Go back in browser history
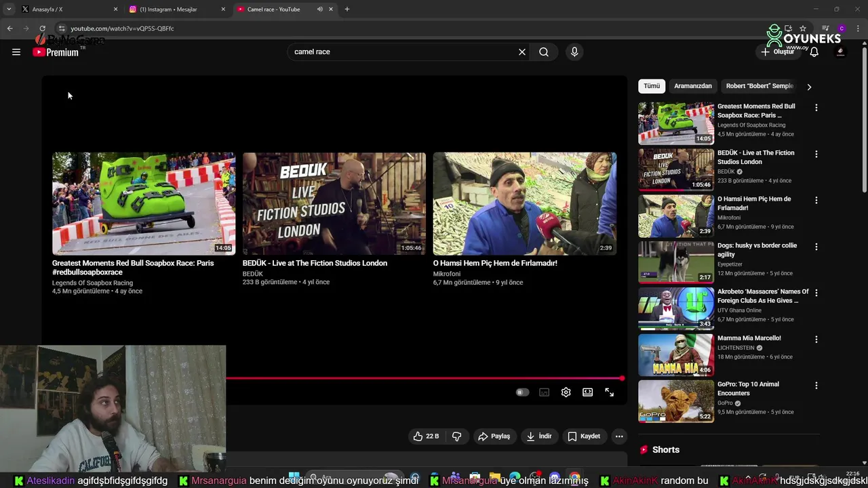This screenshot has width=868, height=488. pos(9,28)
